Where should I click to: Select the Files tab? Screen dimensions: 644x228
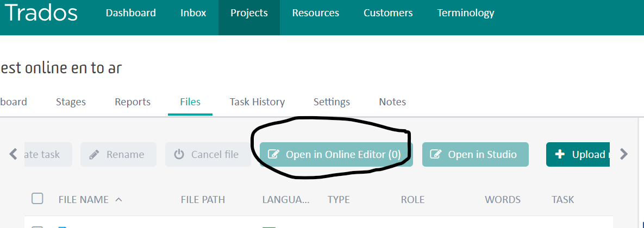(190, 102)
